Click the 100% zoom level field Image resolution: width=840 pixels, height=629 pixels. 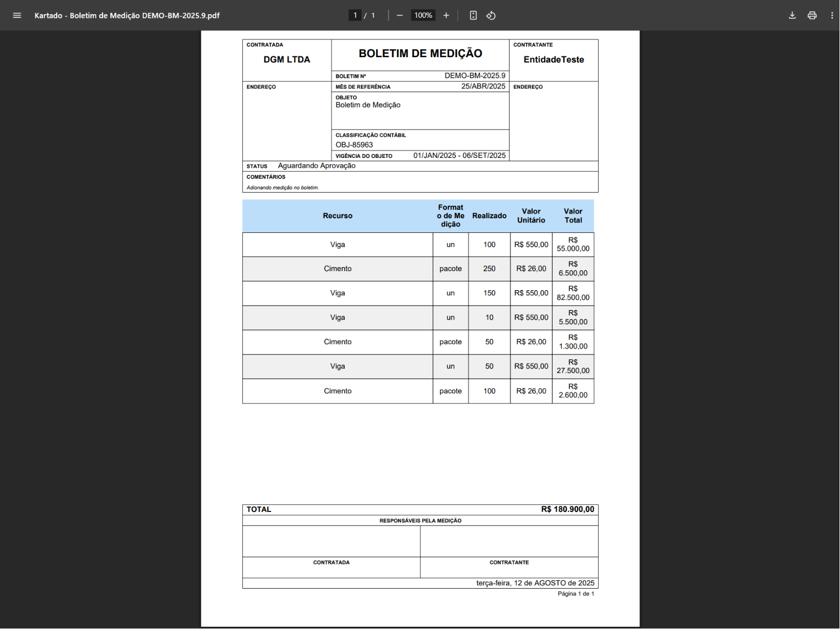tap(423, 15)
